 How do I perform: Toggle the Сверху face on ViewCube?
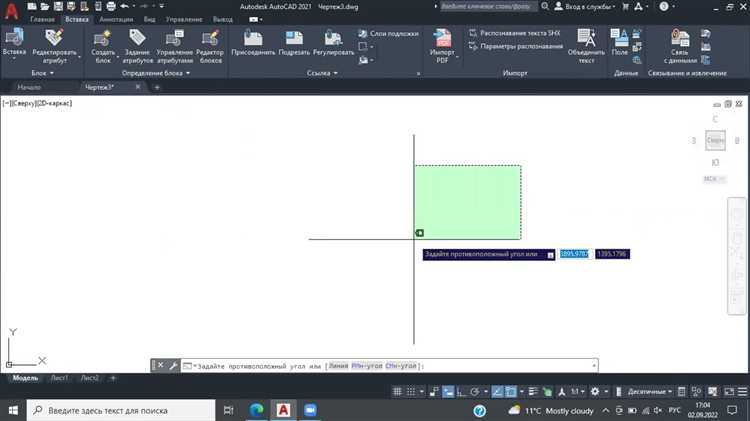pyautogui.click(x=715, y=141)
